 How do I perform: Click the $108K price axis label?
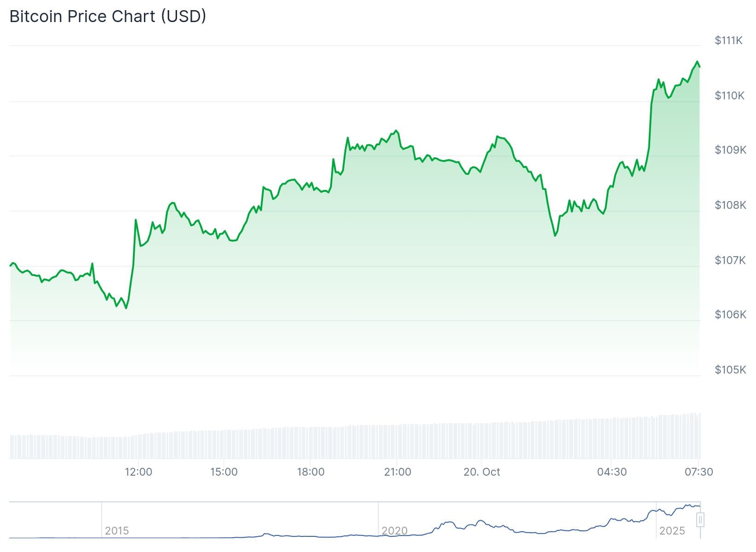pyautogui.click(x=730, y=205)
